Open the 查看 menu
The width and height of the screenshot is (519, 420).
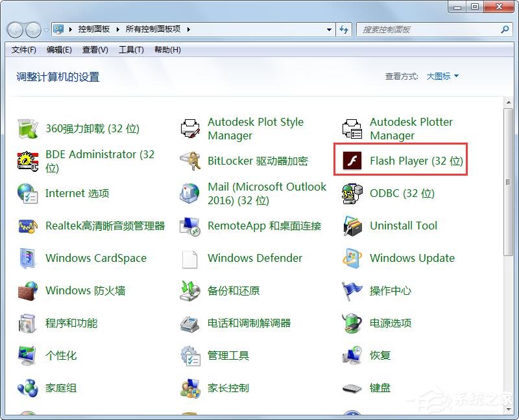coord(94,50)
